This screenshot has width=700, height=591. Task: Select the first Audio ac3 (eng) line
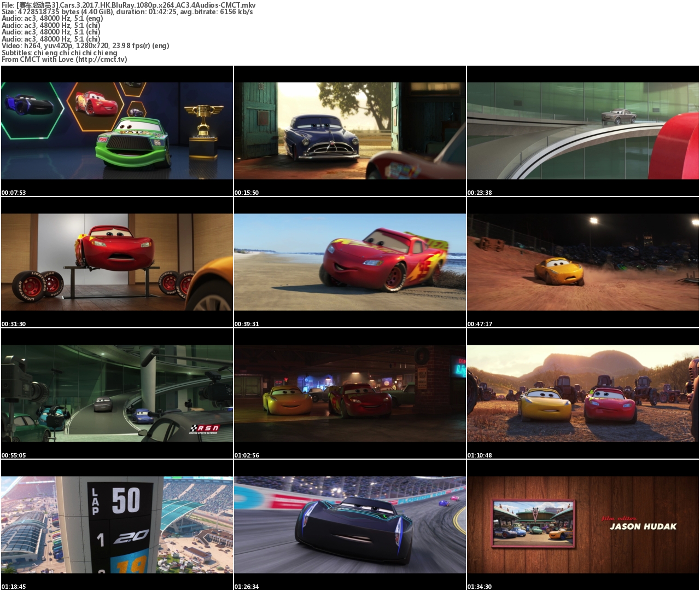[52, 19]
